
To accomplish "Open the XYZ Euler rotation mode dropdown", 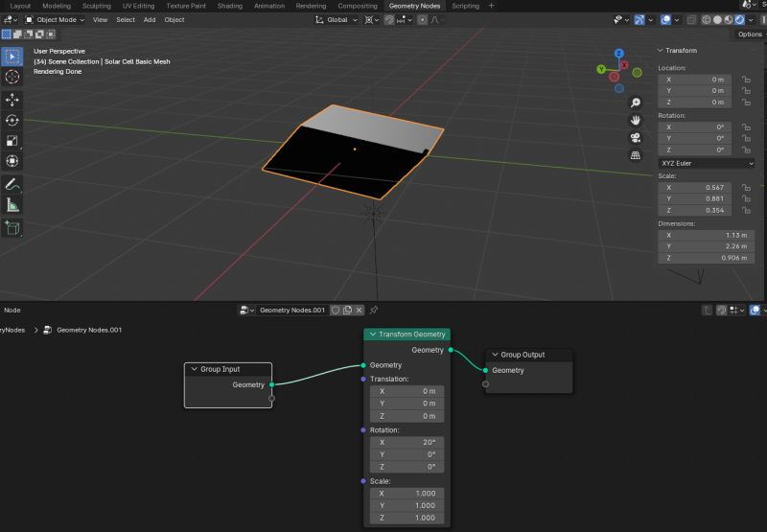I will [x=706, y=163].
